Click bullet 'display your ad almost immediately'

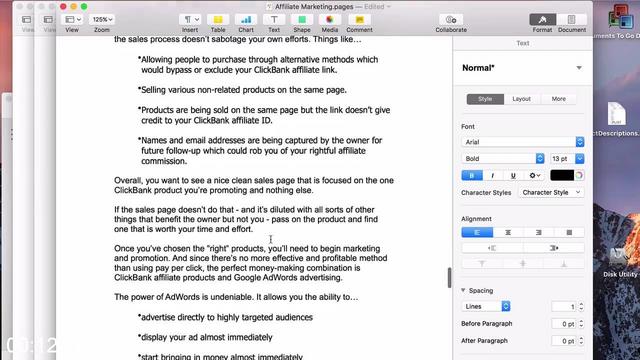point(205,337)
